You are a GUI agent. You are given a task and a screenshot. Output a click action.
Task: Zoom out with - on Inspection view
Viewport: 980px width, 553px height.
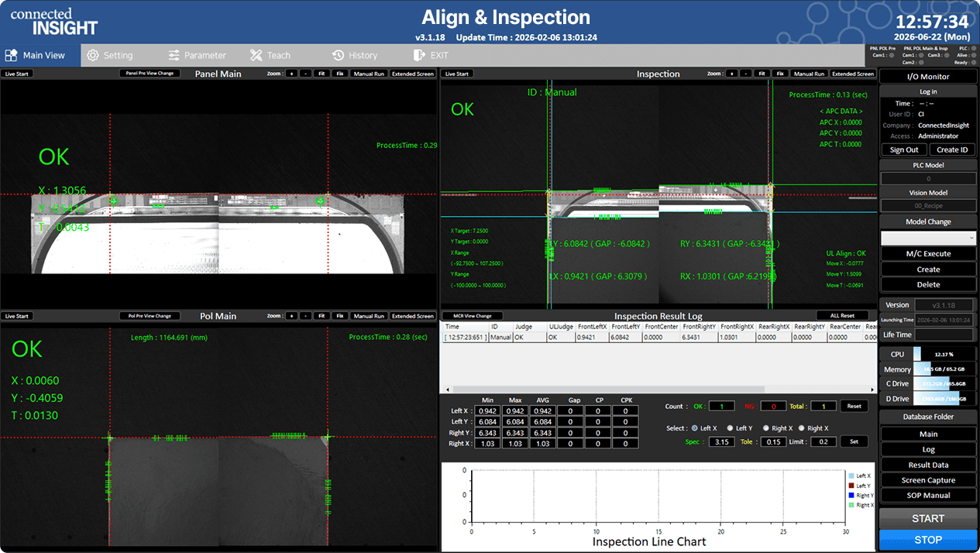point(745,74)
